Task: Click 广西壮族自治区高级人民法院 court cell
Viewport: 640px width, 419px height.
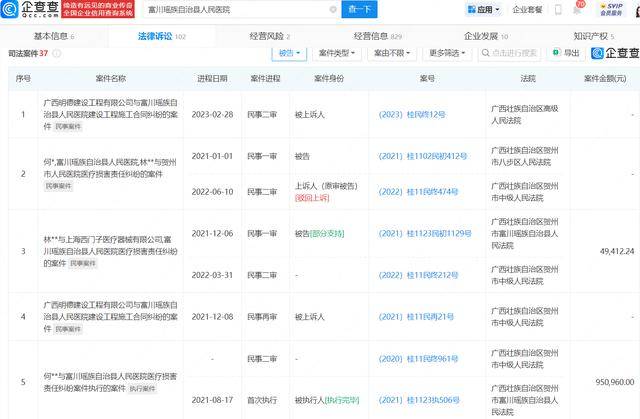Action: pos(525,115)
